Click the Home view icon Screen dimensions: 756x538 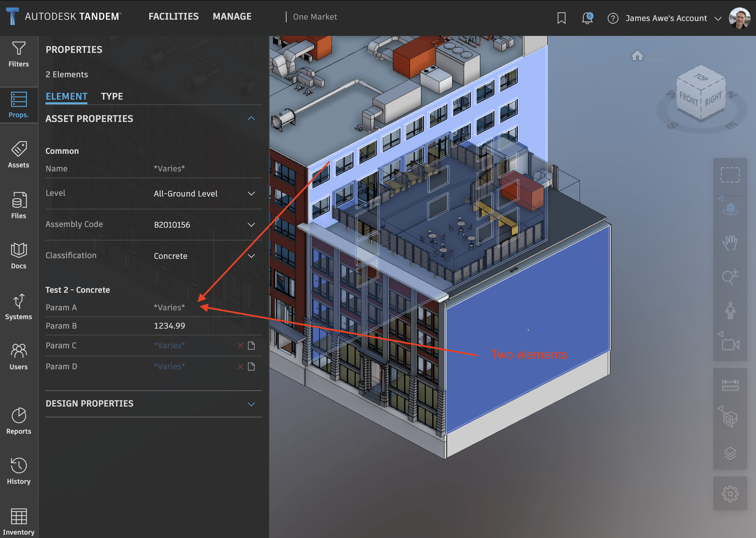(x=637, y=56)
